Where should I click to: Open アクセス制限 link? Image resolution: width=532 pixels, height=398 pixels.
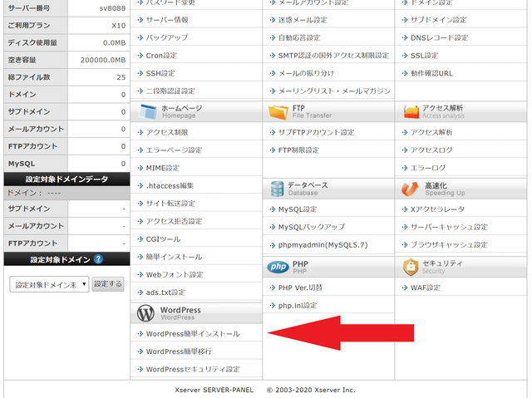click(x=167, y=132)
